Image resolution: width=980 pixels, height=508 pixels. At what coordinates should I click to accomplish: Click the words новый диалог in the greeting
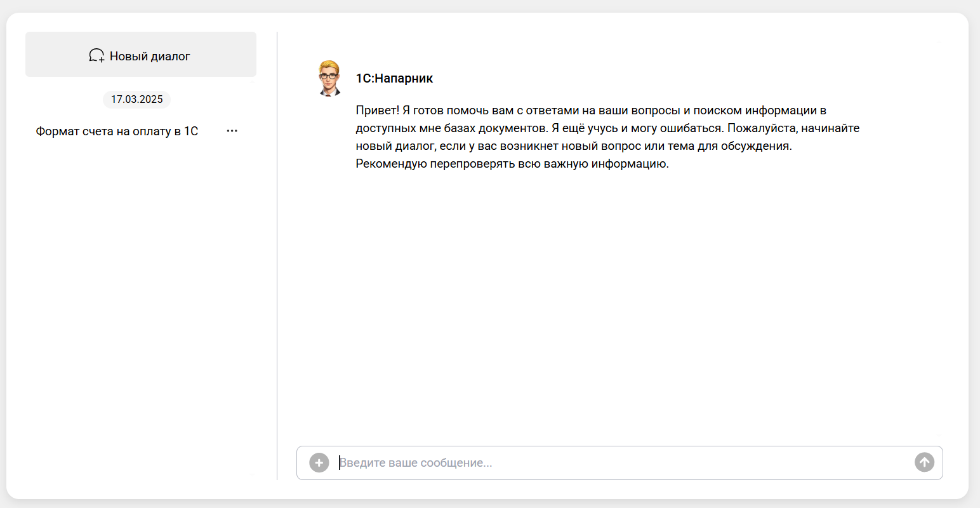(x=394, y=146)
